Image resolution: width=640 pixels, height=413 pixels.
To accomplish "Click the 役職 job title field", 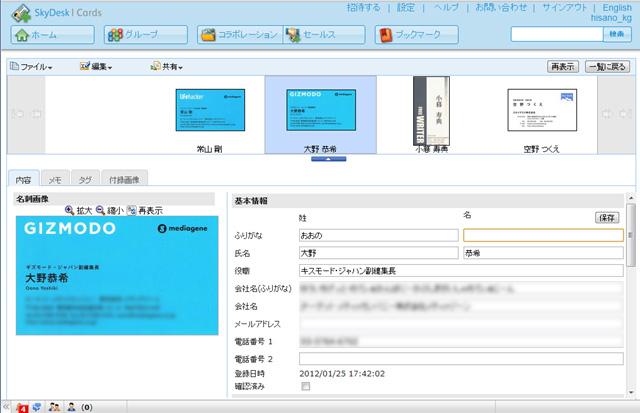I will (461, 271).
